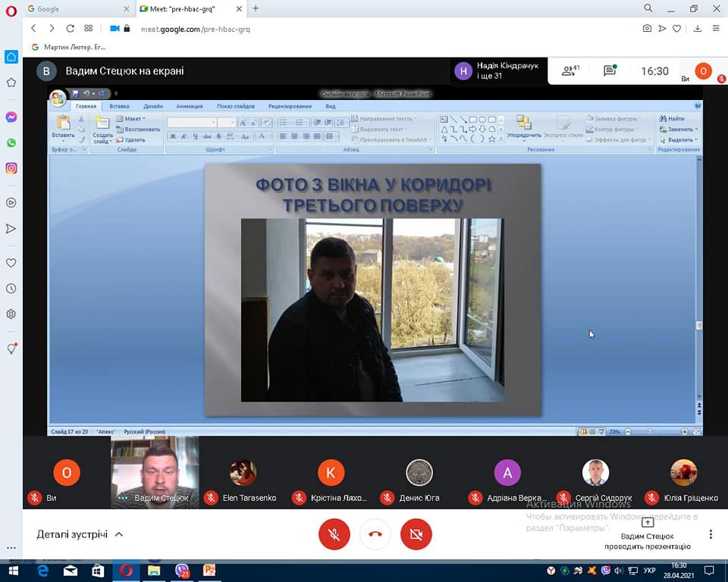The height and width of the screenshot is (582, 728).
Task: Open WhatsApp in the Opera sidebar
Action: (11, 142)
